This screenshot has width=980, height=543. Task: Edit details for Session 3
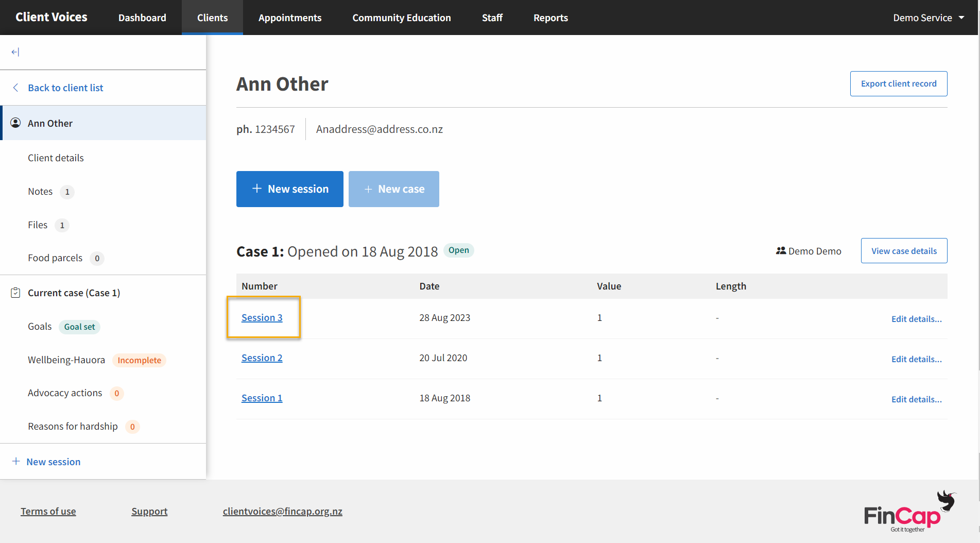click(x=917, y=319)
